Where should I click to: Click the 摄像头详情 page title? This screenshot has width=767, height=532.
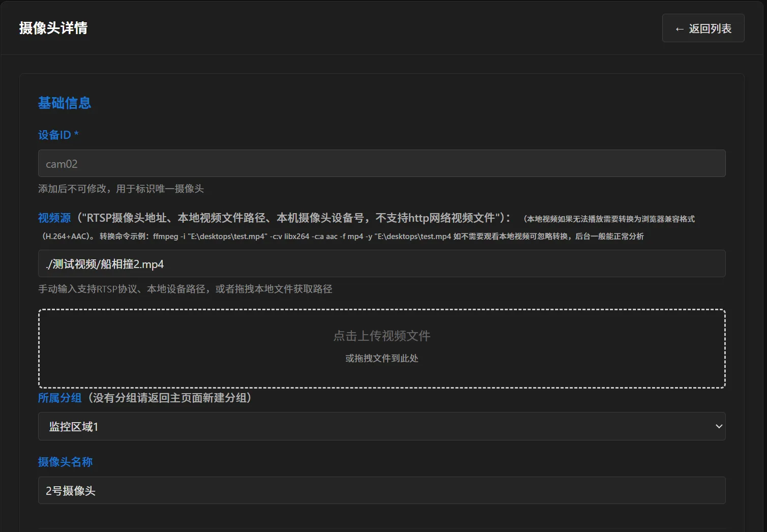(53, 28)
